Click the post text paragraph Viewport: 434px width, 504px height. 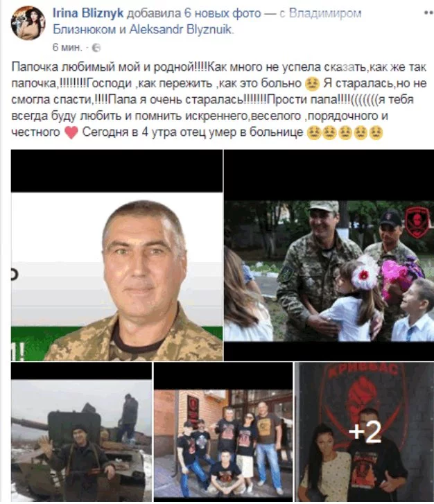pos(219,100)
